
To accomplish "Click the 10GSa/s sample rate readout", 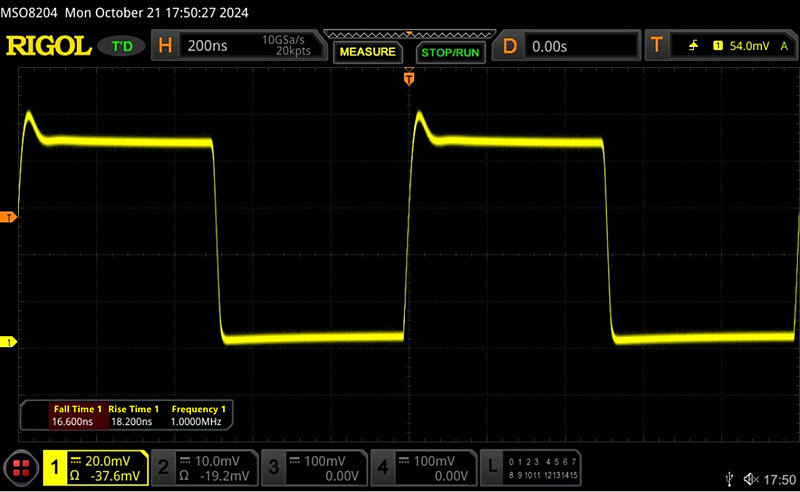I will [283, 40].
